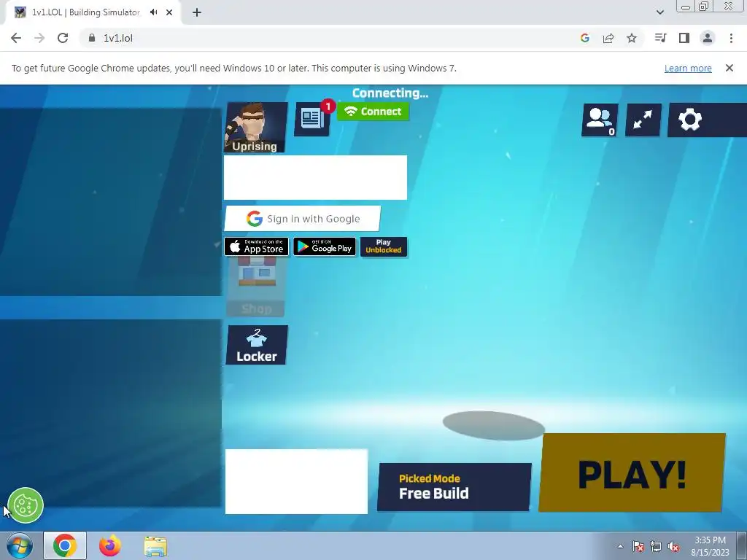Viewport: 747px width, 560px height.
Task: Open the friends list icon
Action: click(x=600, y=120)
